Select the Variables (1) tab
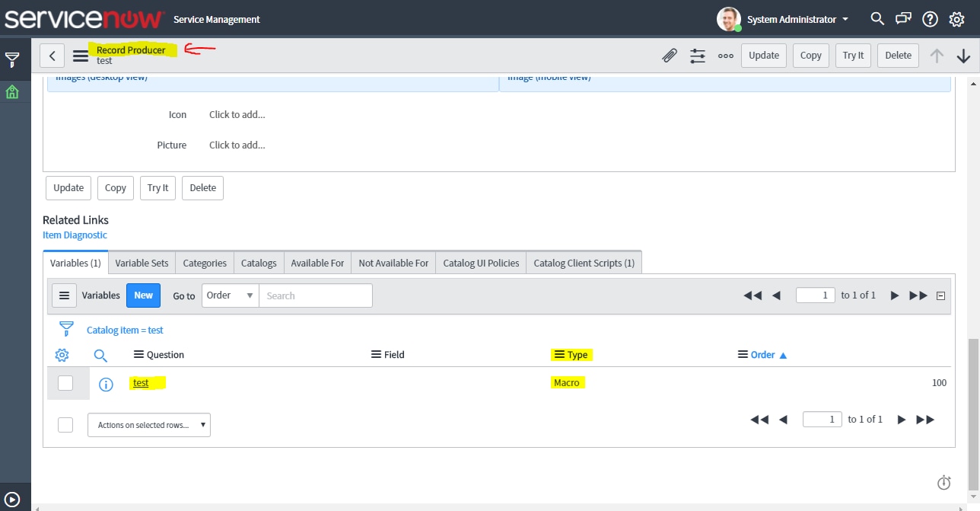 (x=75, y=263)
